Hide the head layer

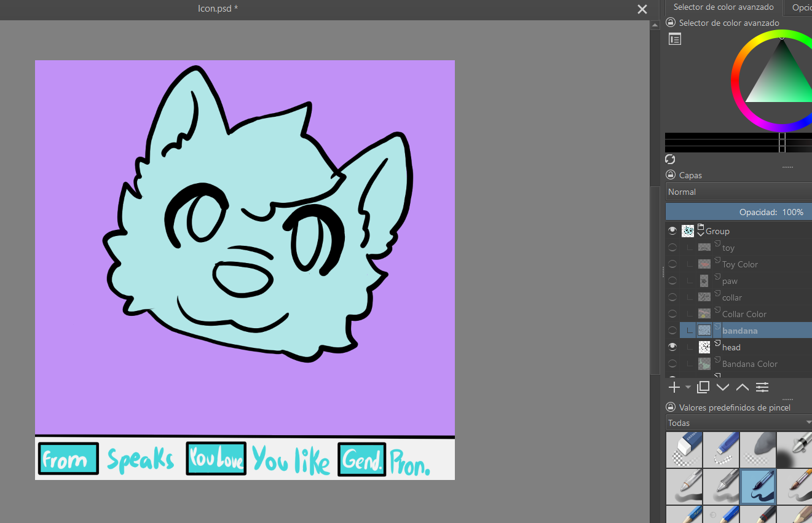pos(672,347)
